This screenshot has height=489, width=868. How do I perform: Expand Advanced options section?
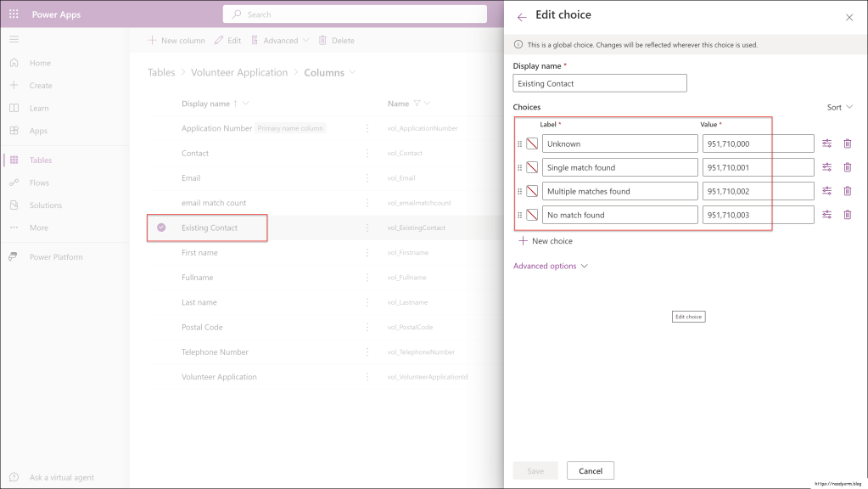pos(551,266)
